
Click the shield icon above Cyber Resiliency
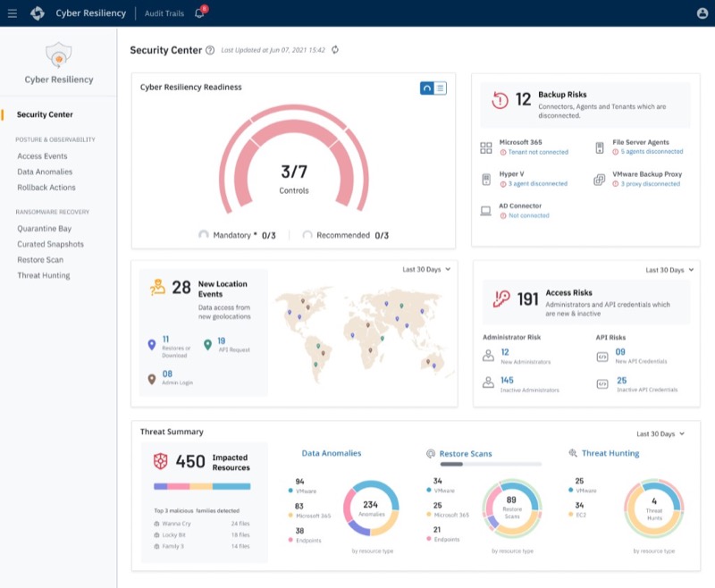59,55
